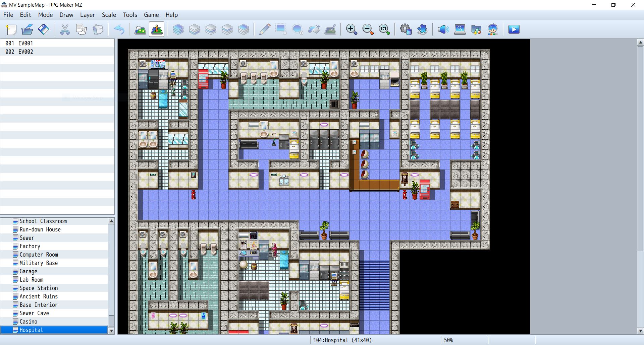This screenshot has width=644, height=345.
Task: Open the Event Searcher icon
Action: point(460,29)
